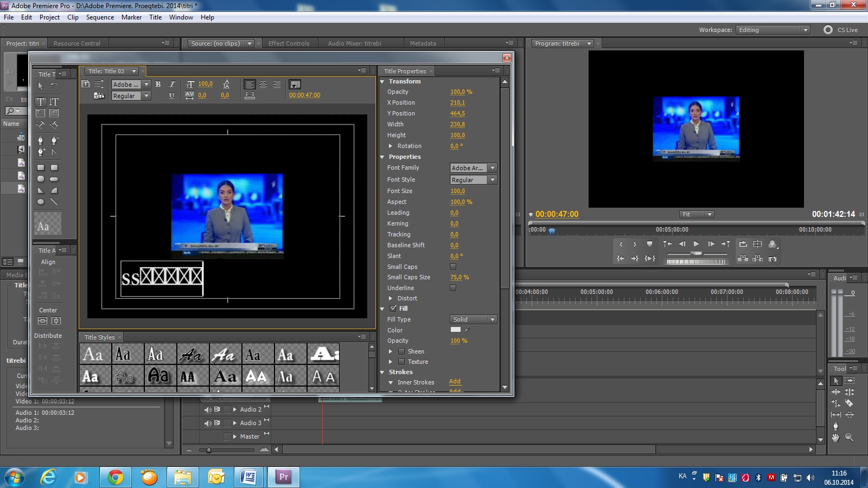Screen dimensions: 868x488
Task: Add an Inner Stroke
Action: coord(455,382)
